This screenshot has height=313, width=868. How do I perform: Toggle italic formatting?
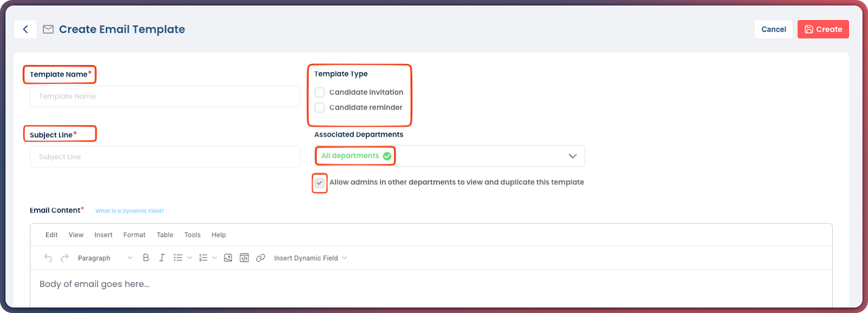tap(162, 258)
